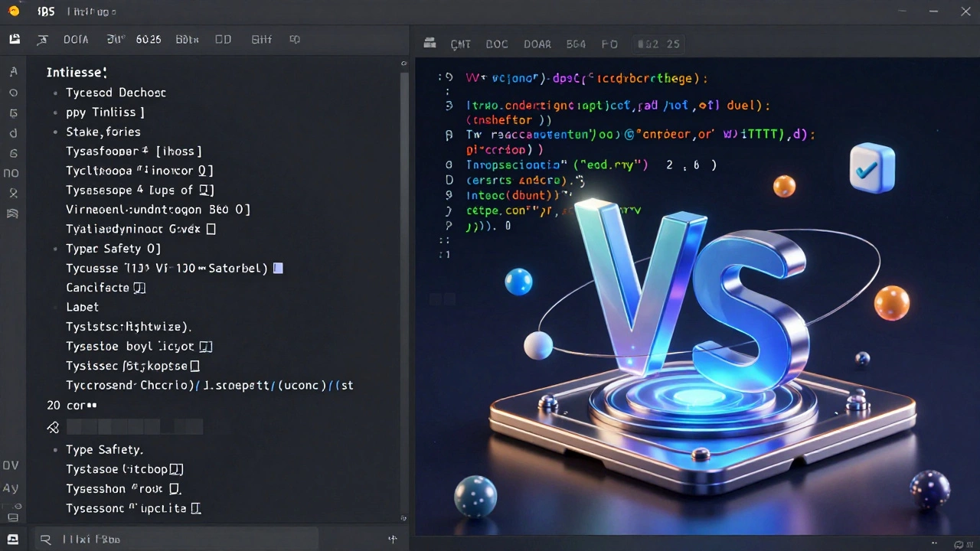This screenshot has width=980, height=551.
Task: Check the box next to "Cancifacte"
Action: 139,287
